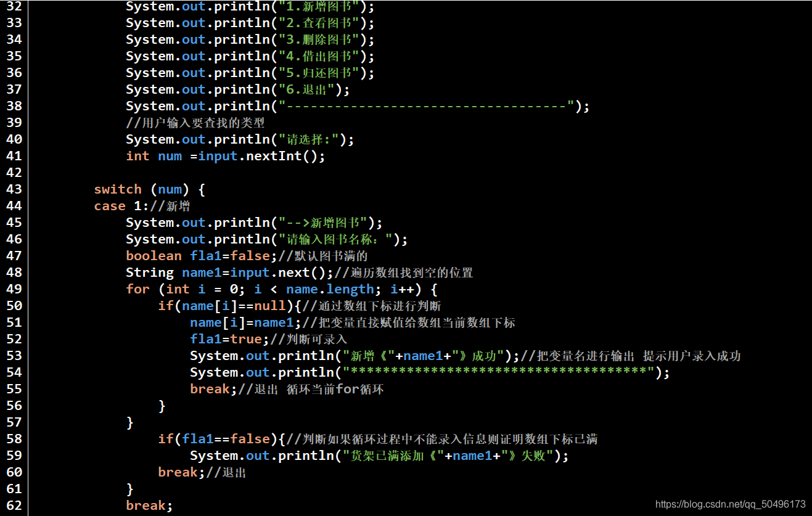Click the string "货架已满添加《"
This screenshot has height=516, width=812.
click(393, 456)
